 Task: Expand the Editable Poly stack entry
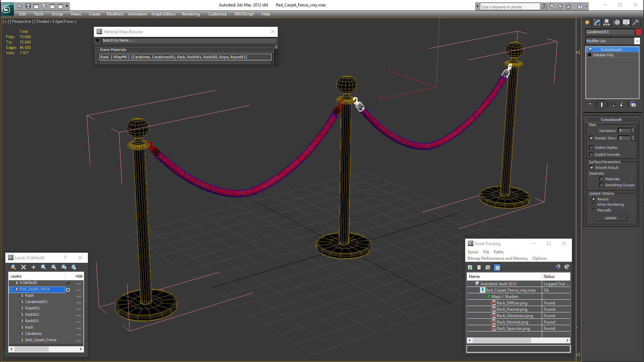pyautogui.click(x=589, y=55)
